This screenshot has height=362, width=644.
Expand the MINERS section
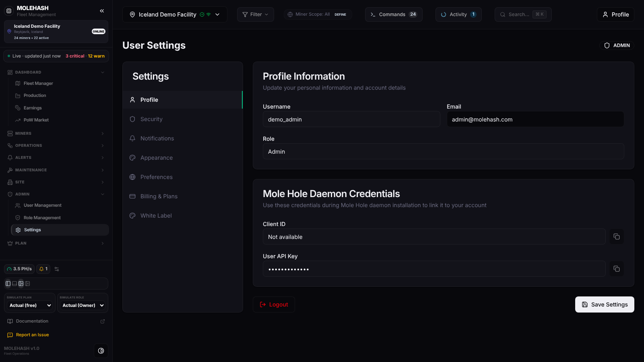(56, 134)
